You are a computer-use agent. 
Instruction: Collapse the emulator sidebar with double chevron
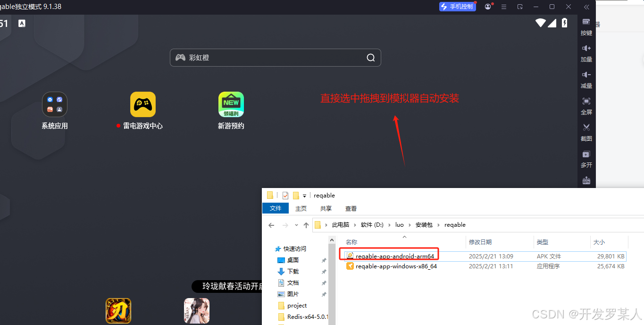586,7
